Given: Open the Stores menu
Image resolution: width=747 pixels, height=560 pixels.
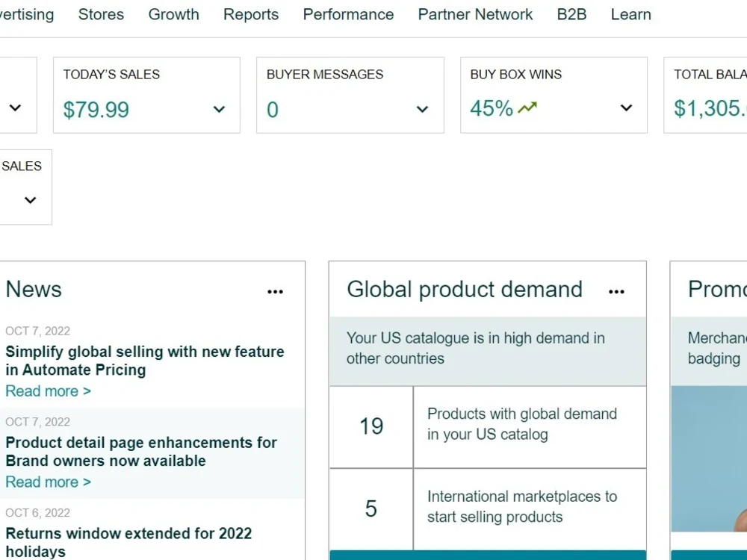Looking at the screenshot, I should pyautogui.click(x=101, y=14).
